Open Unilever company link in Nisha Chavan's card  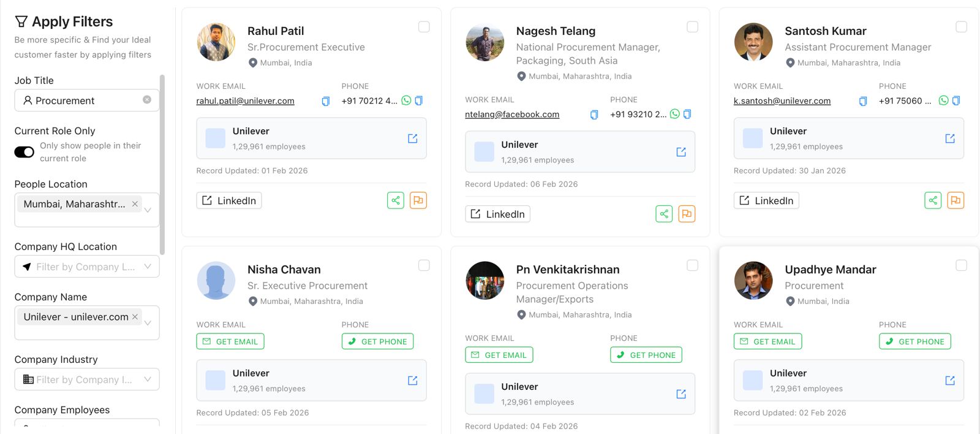413,381
